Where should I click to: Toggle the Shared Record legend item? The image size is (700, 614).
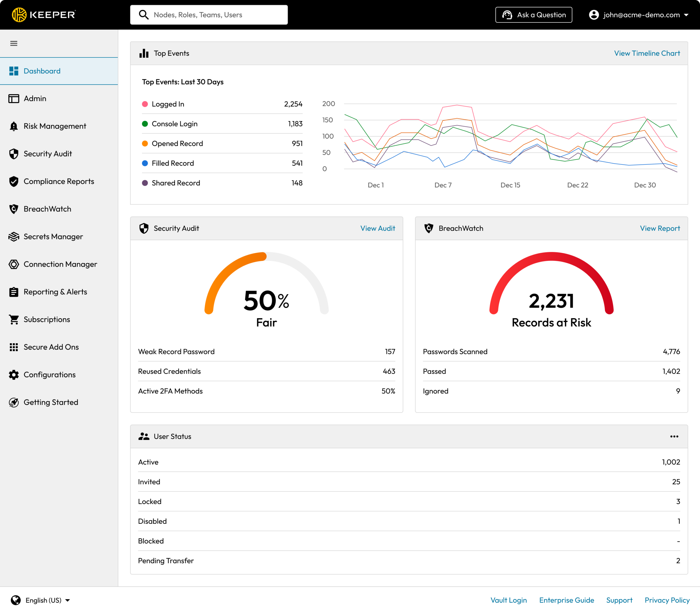point(175,183)
